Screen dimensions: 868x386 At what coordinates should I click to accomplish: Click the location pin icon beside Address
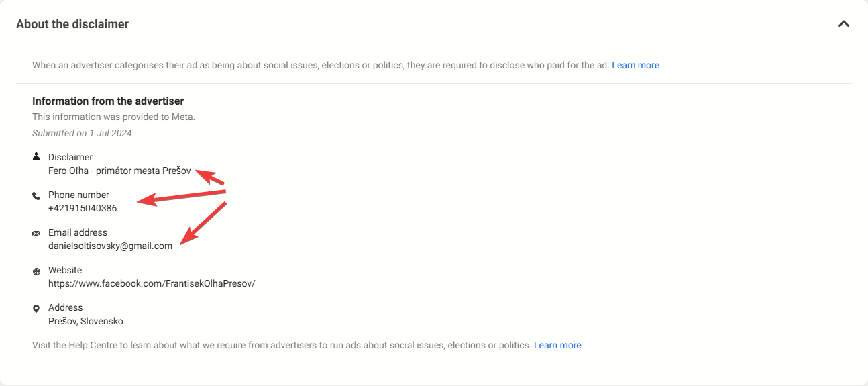(36, 309)
